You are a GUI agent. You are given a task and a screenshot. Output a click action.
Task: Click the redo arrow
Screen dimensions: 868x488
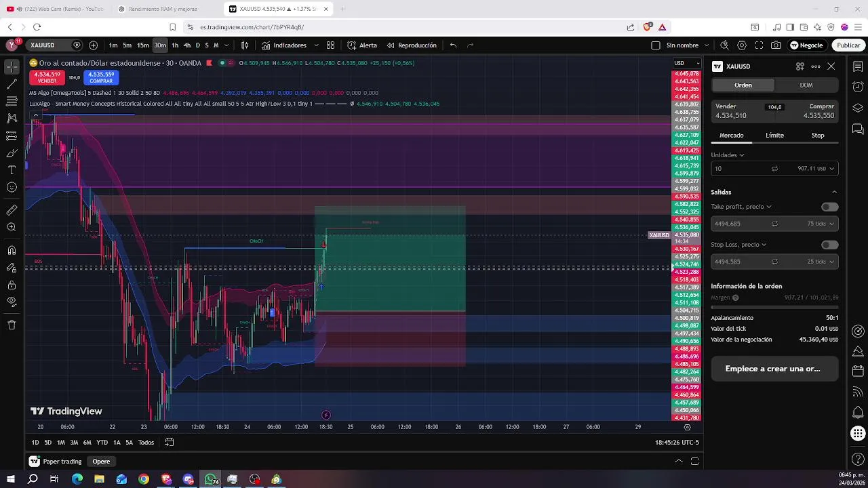(x=470, y=45)
